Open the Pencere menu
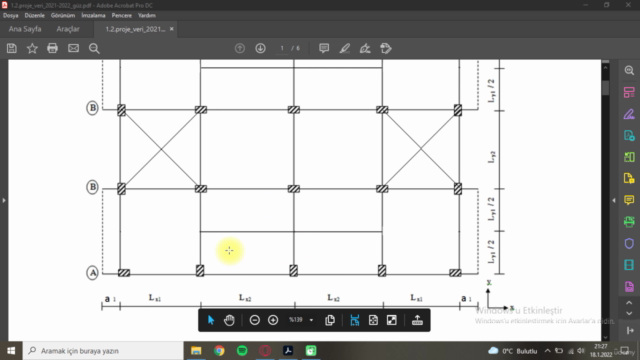 (x=122, y=16)
